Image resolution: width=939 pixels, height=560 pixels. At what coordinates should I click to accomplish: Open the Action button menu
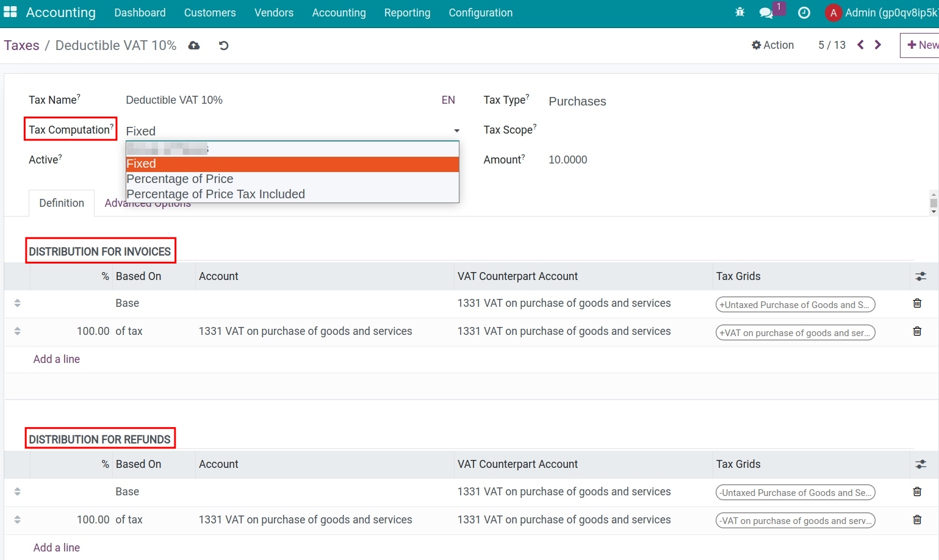click(772, 45)
